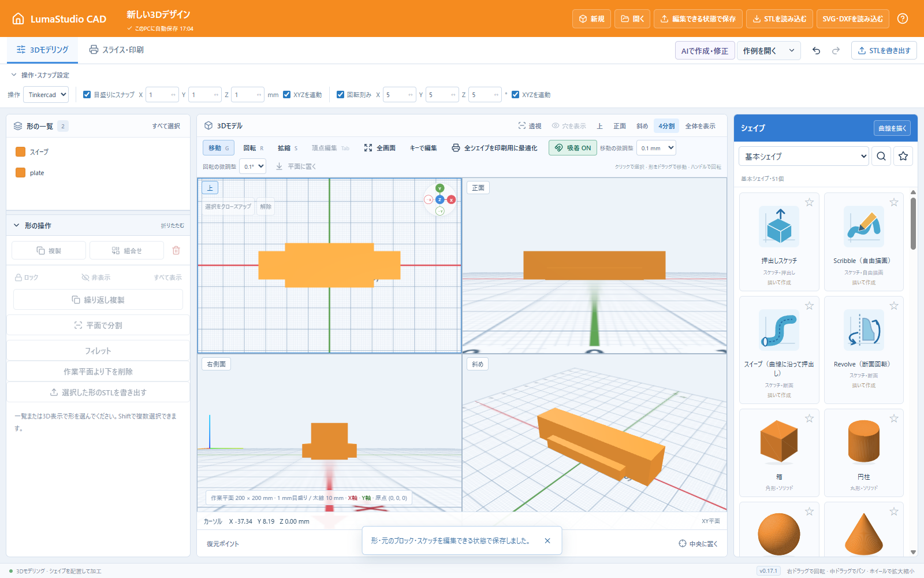
Task: Toggle 透視 perspective view
Action: (530, 126)
